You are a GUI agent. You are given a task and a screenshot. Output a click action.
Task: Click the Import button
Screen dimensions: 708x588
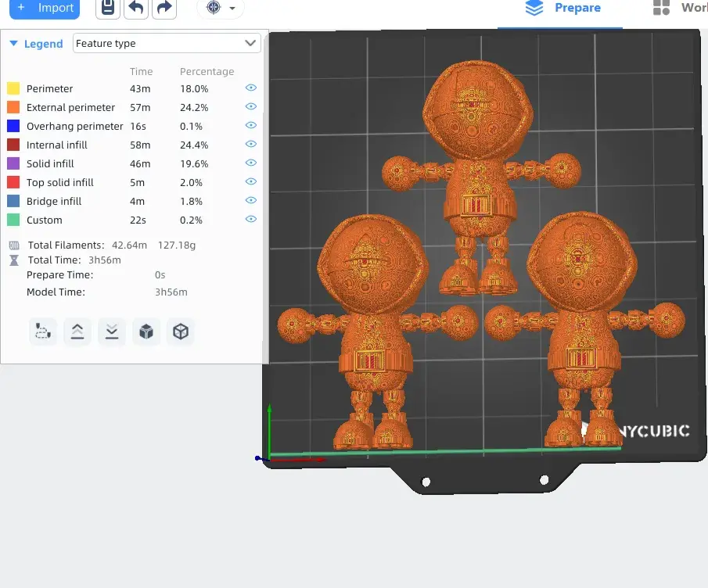[45, 8]
